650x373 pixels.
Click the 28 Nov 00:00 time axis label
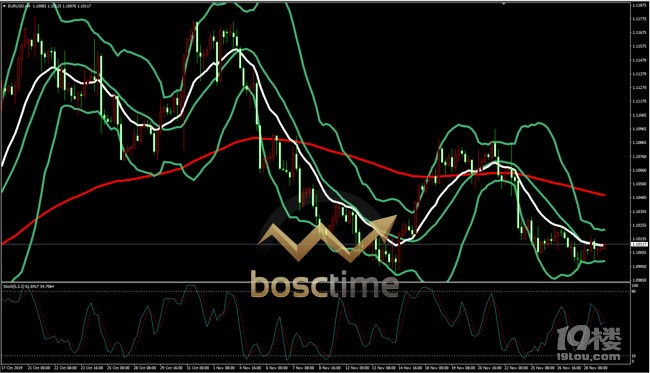(597, 368)
